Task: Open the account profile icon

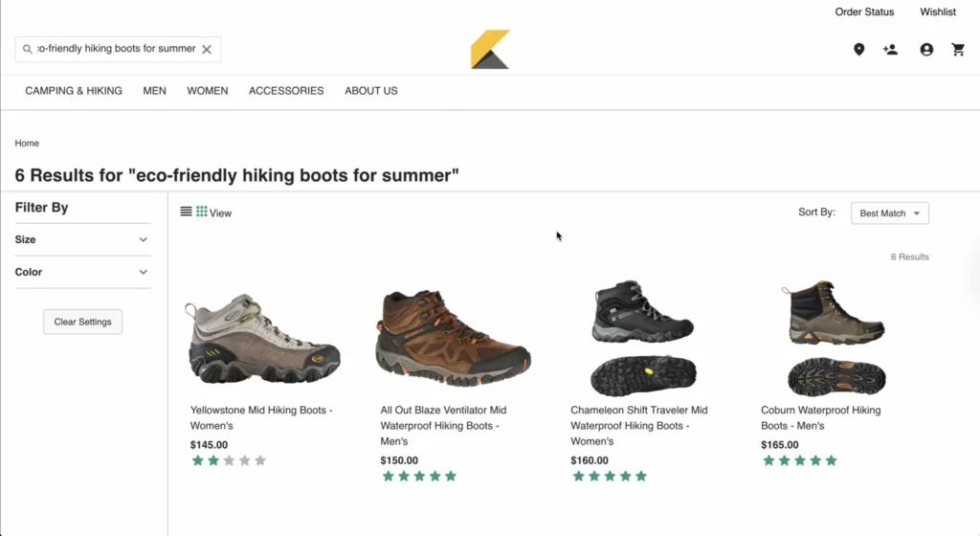Action: coord(926,50)
